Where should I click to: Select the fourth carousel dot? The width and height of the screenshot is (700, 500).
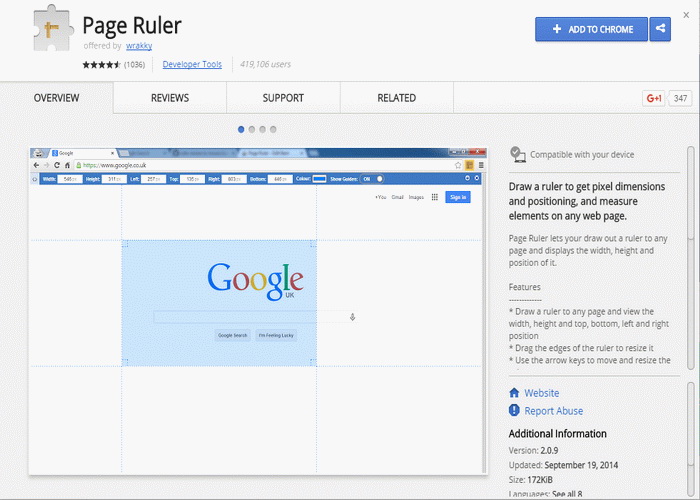point(273,129)
